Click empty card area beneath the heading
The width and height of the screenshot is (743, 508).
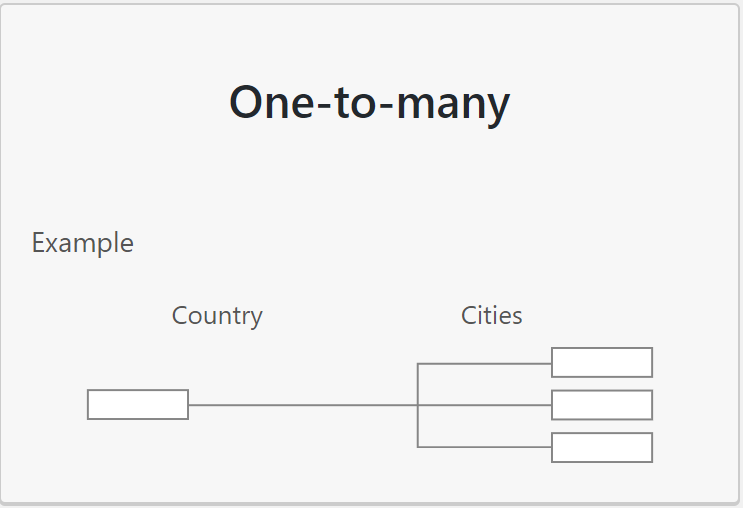370,180
